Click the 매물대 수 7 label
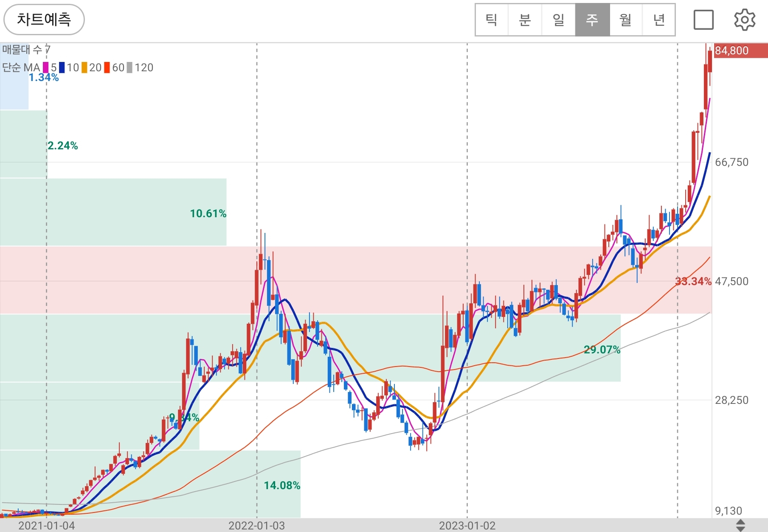 [26, 50]
